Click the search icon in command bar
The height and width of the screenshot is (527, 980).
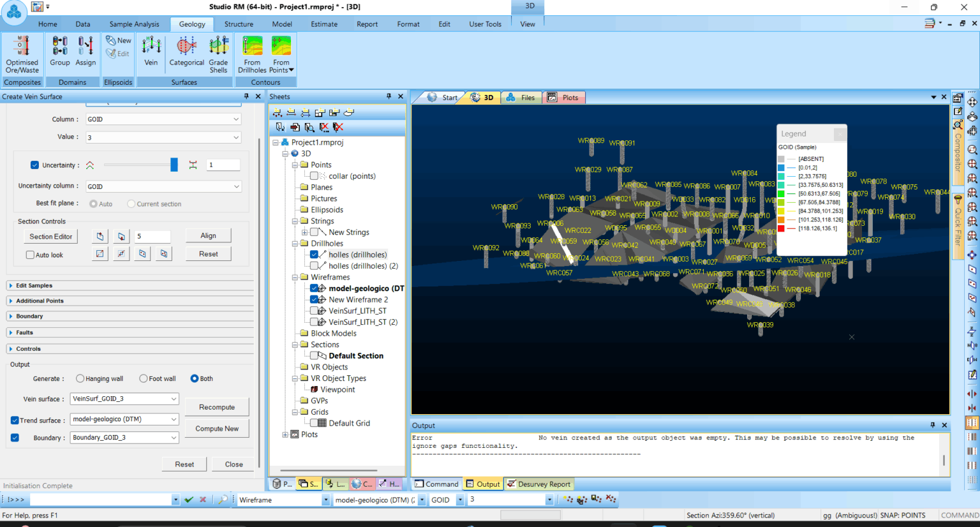(x=223, y=500)
